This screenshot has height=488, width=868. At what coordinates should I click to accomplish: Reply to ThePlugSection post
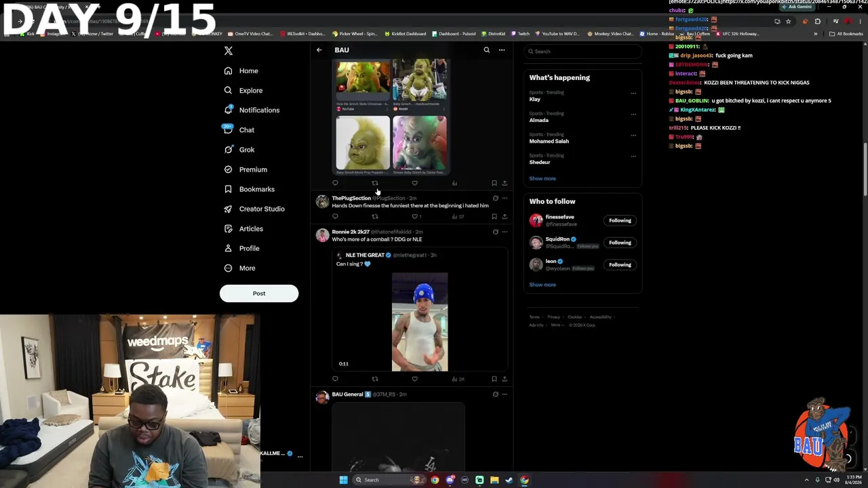pos(335,217)
